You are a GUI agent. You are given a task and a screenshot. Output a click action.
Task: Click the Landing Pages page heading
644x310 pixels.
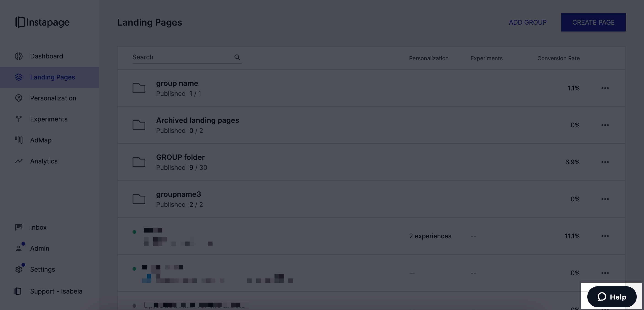pos(149,22)
